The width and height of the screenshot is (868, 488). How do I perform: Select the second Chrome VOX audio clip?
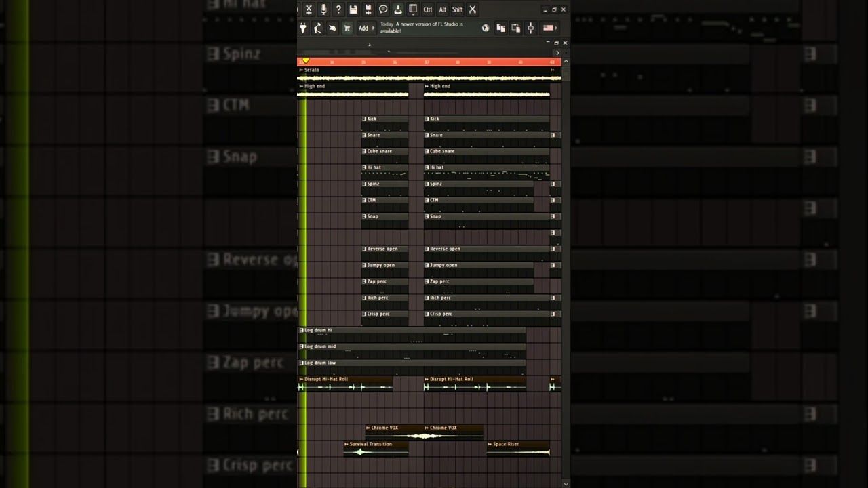pos(454,432)
